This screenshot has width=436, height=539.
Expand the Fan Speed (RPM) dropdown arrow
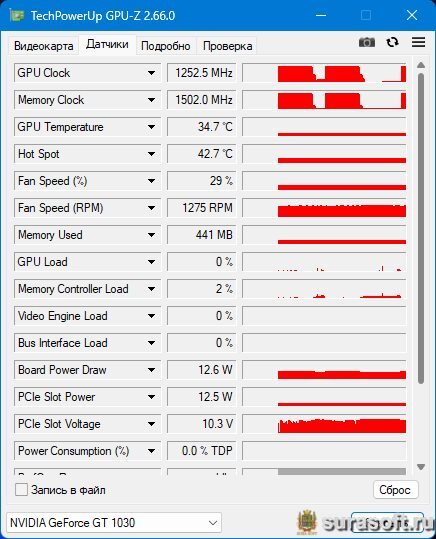151,208
